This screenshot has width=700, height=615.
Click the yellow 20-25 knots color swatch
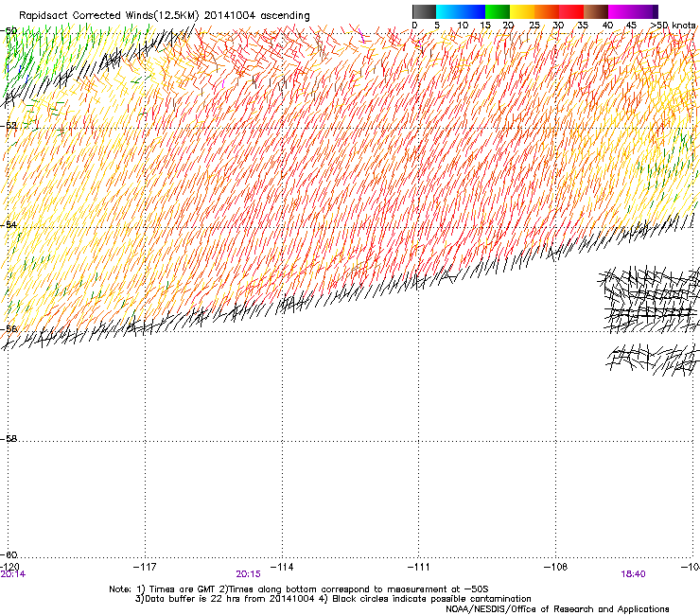[x=522, y=11]
